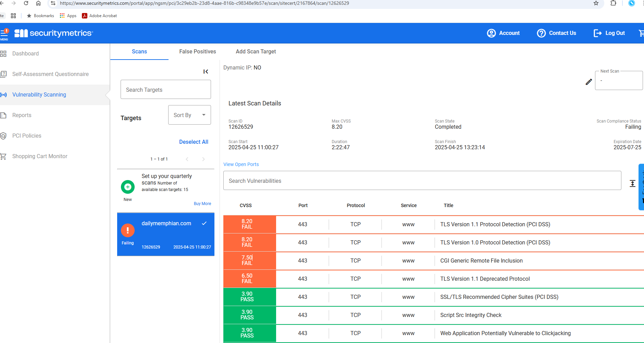Viewport: 644px width, 343px height.
Task: Click the Search Targets input field
Action: (x=166, y=90)
